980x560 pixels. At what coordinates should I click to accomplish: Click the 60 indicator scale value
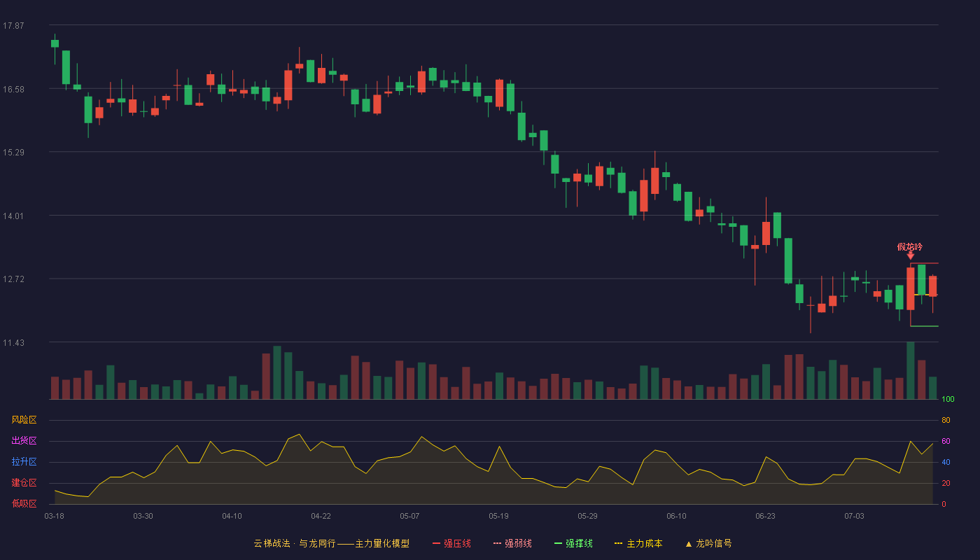tap(946, 441)
